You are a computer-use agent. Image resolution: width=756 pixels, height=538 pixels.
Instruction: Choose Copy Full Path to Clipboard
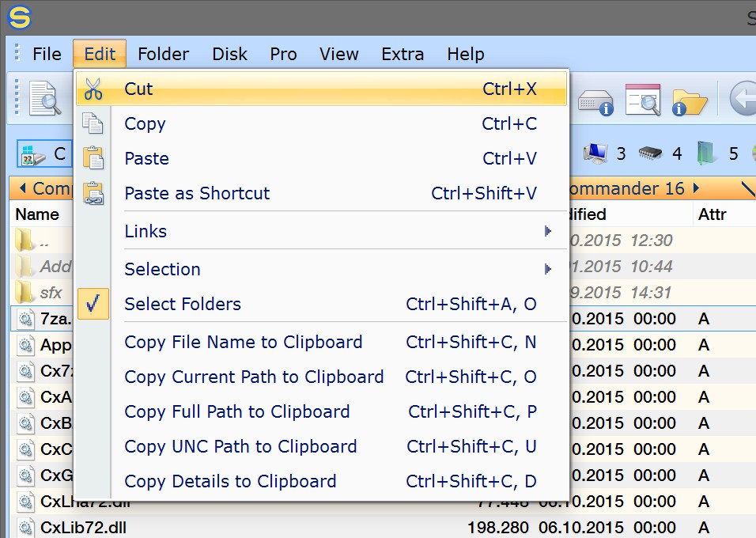[236, 412]
